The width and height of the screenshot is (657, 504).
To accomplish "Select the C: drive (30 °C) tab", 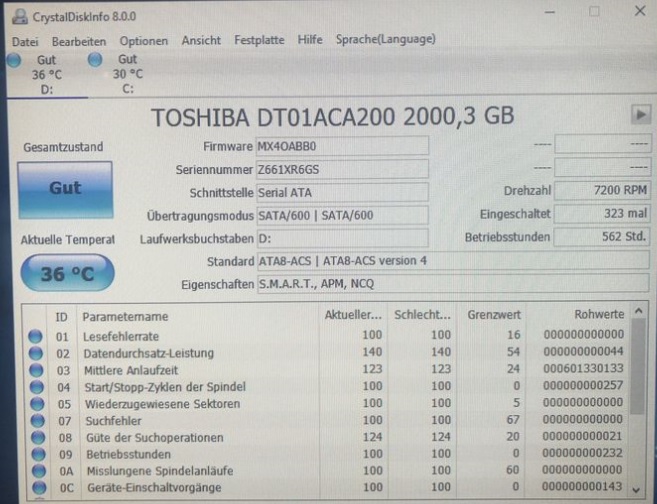I will (x=127, y=75).
